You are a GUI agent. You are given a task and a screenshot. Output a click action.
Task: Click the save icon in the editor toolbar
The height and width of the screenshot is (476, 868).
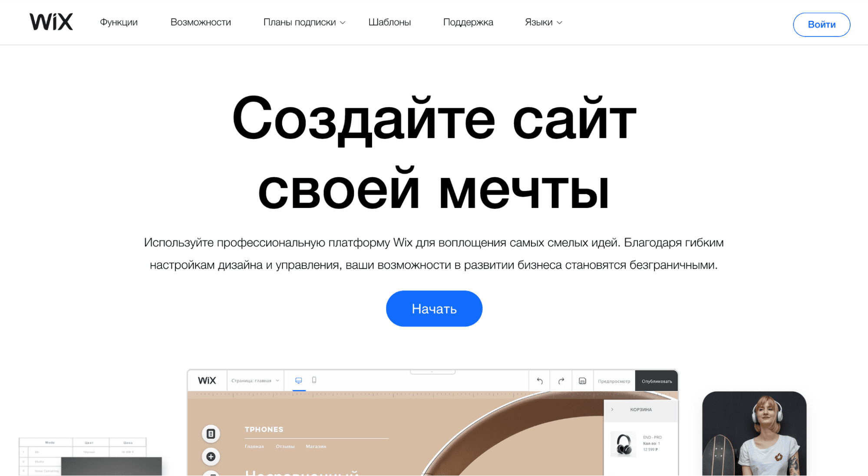582,381
